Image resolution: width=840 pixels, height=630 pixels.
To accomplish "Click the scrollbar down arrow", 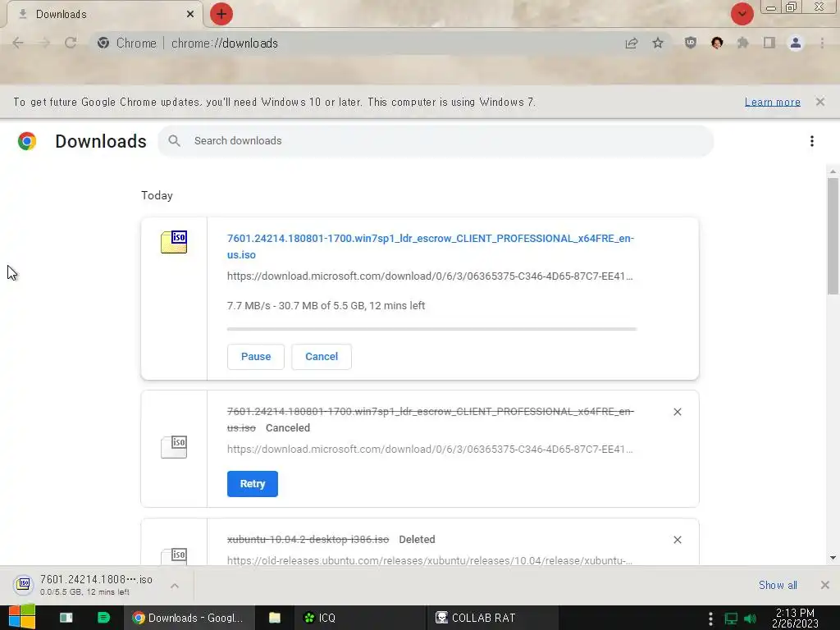I will click(x=833, y=558).
